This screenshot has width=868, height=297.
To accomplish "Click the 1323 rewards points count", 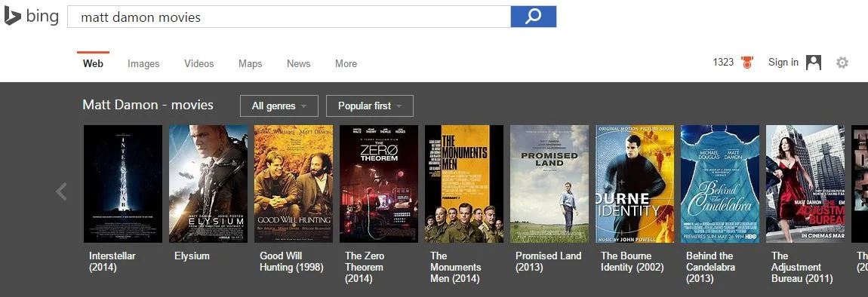I will click(x=723, y=63).
